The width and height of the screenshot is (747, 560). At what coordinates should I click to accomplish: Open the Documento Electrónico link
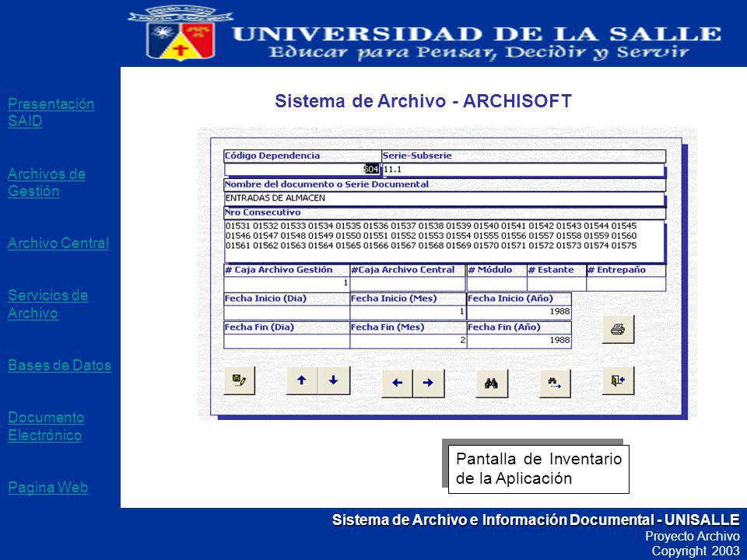tap(46, 426)
